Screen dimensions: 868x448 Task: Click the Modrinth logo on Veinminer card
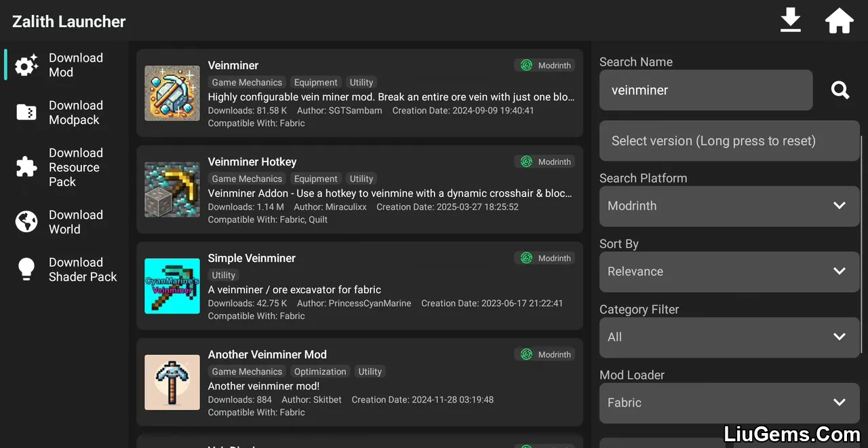click(x=526, y=65)
